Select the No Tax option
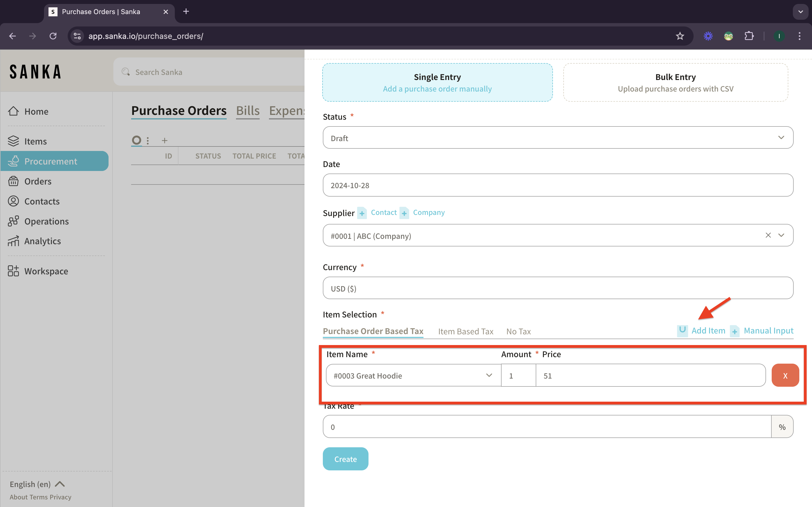Screen dimensions: 812x507 point(518,331)
